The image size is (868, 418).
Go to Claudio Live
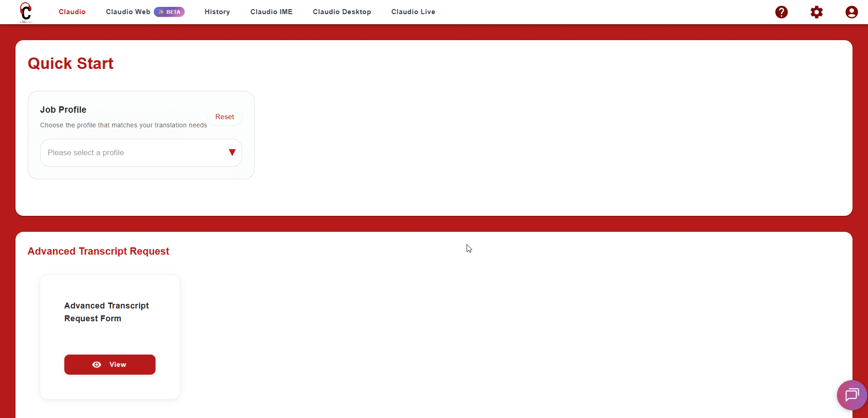pyautogui.click(x=413, y=11)
